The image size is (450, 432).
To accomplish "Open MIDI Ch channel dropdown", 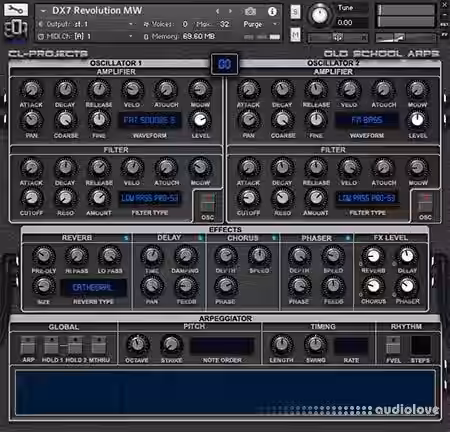I will click(86, 36).
